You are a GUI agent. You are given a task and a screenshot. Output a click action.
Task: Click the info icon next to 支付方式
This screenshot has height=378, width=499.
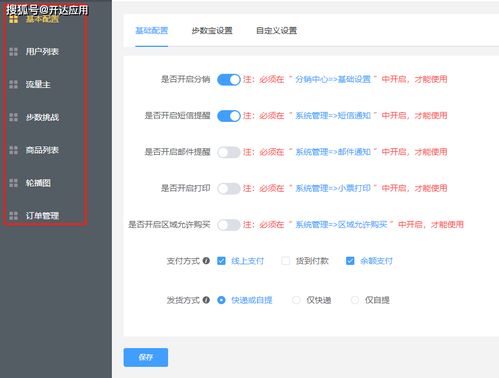(206, 261)
